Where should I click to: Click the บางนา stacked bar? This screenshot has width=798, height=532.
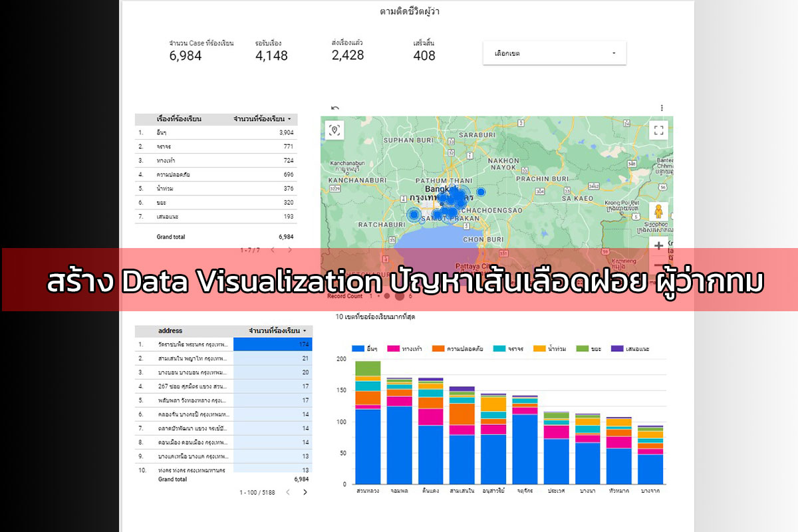coord(588,449)
